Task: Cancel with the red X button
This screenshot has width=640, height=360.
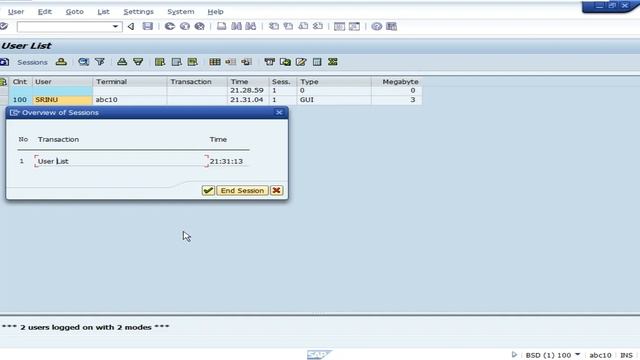Action: (276, 191)
